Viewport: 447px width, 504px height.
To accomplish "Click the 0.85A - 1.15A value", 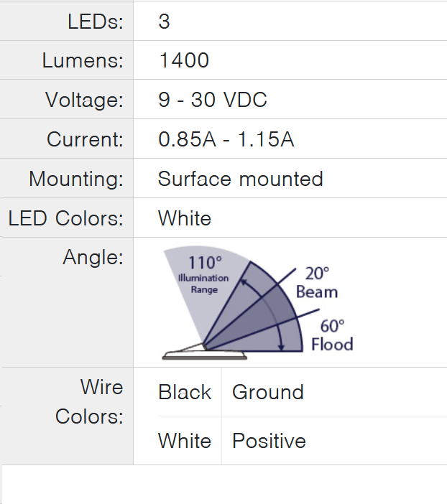I will [226, 139].
